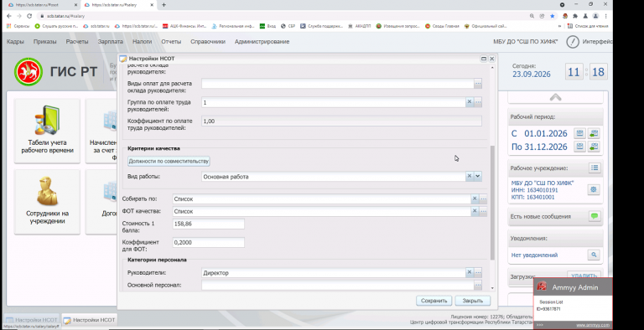
Task: Select the first dimmed Настройки НСОТ taskbar button
Action: click(x=32, y=320)
